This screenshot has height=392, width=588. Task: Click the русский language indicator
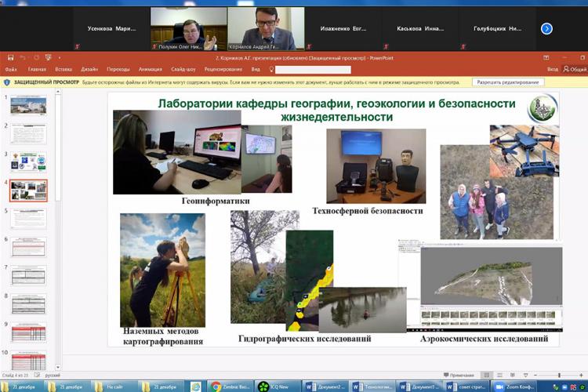tap(53, 375)
